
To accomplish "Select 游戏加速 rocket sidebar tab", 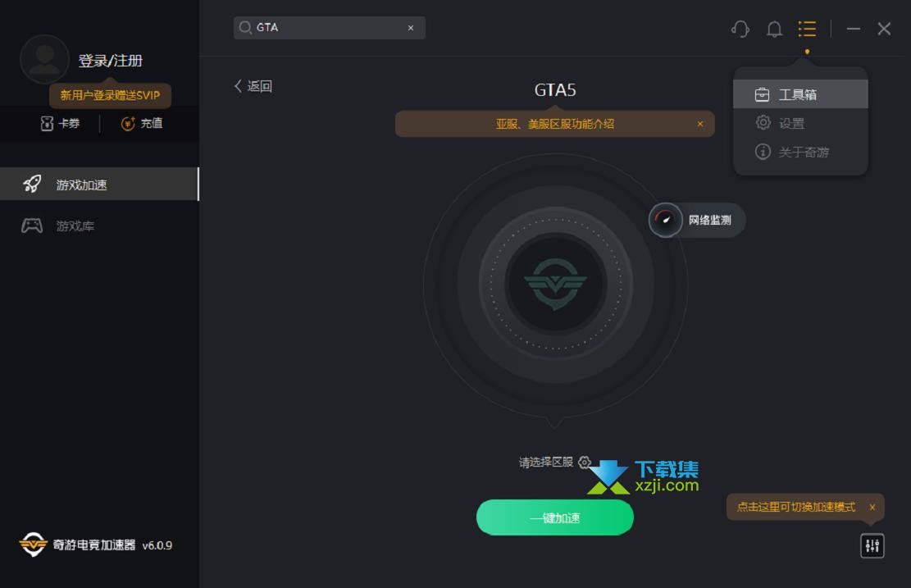I will point(99,185).
